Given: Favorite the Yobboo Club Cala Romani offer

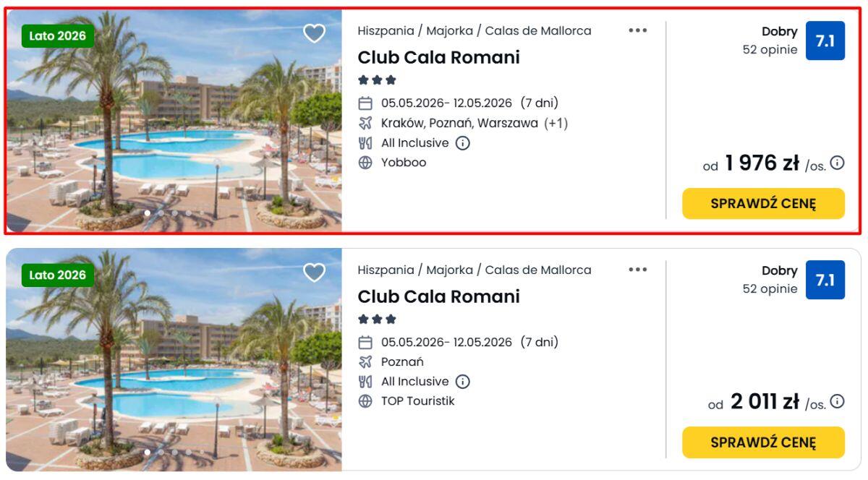Looking at the screenshot, I should click(x=314, y=33).
